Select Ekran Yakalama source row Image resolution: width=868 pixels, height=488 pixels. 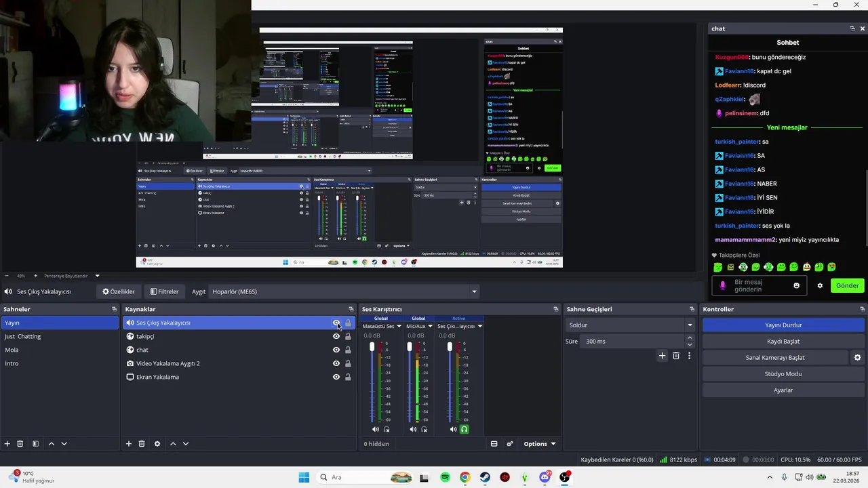(x=239, y=377)
